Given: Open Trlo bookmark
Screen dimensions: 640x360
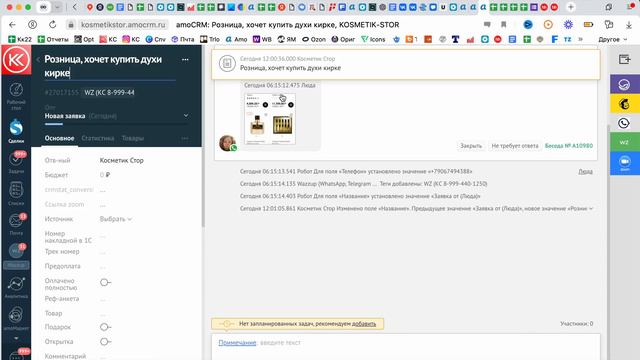Looking at the screenshot, I should (x=210, y=40).
